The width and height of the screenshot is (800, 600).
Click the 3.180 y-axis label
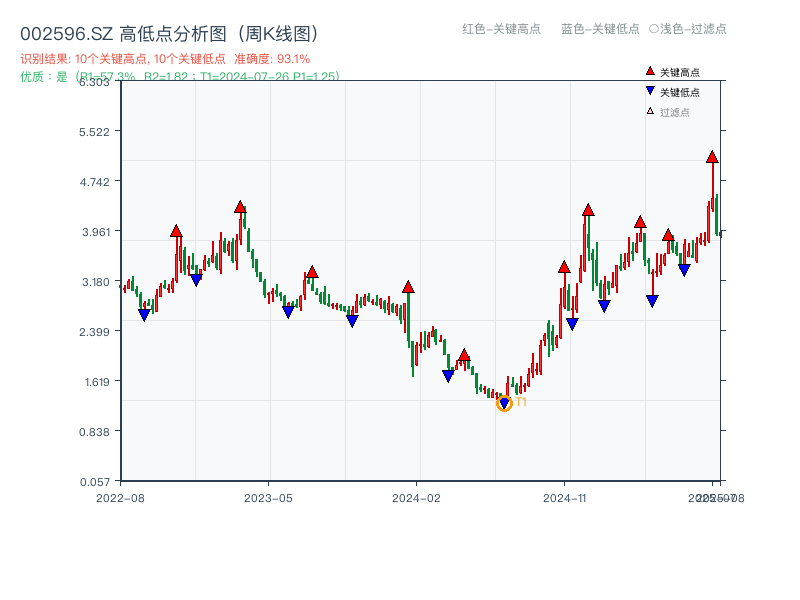(x=96, y=282)
